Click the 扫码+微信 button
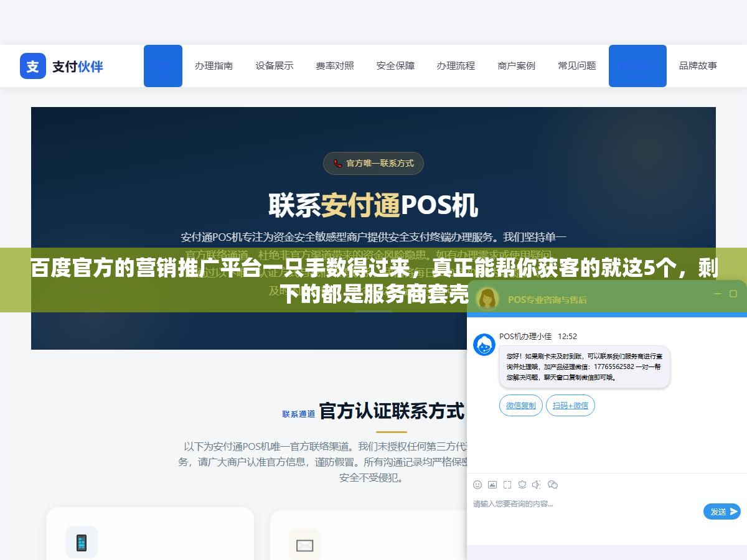 tap(571, 405)
